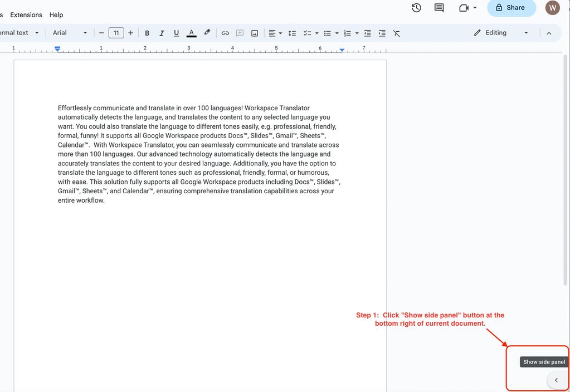570x392 pixels.
Task: Expand the align dropdown arrow
Action: coord(280,33)
